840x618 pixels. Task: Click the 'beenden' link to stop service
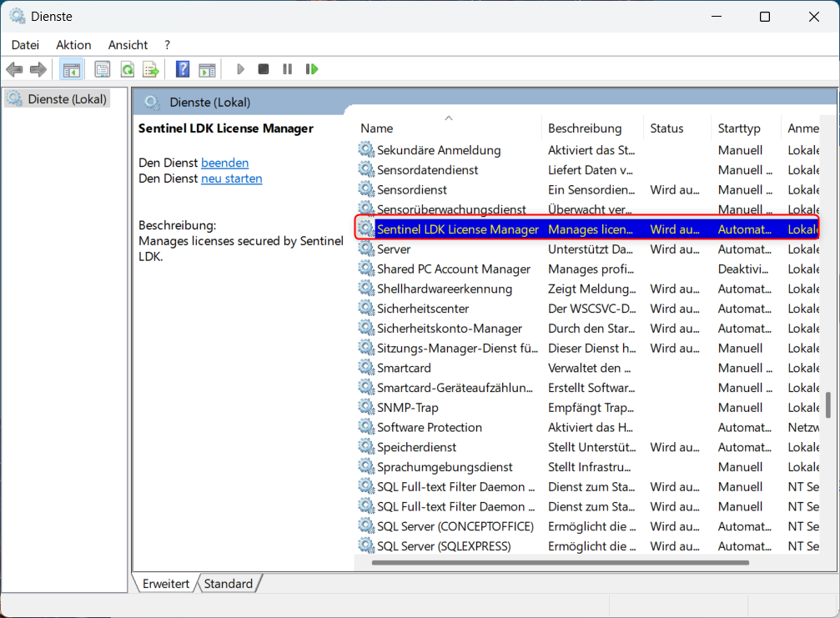pyautogui.click(x=224, y=163)
